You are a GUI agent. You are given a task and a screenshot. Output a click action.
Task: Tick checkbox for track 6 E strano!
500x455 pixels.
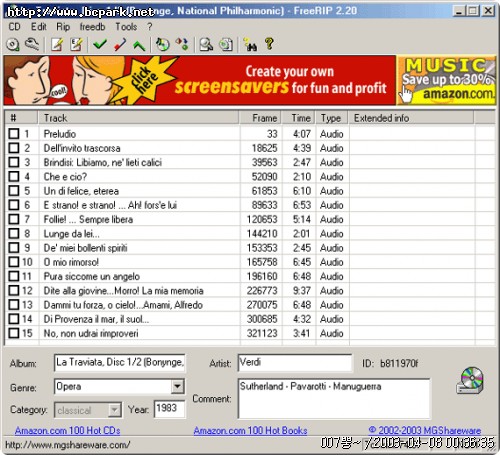tap(14, 205)
